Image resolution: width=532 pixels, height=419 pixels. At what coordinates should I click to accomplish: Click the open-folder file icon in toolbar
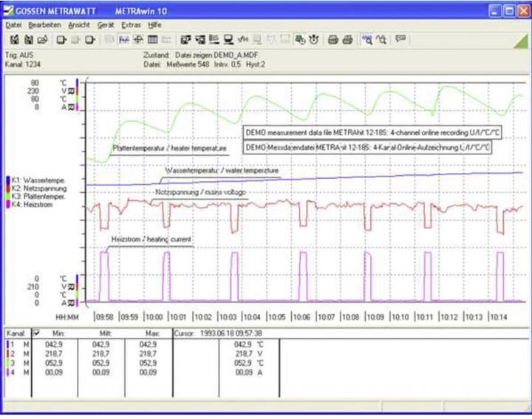coord(42,40)
